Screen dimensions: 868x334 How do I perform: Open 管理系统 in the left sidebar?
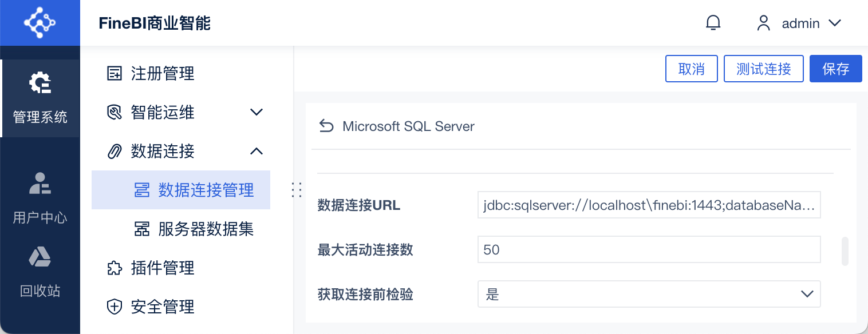(40, 98)
